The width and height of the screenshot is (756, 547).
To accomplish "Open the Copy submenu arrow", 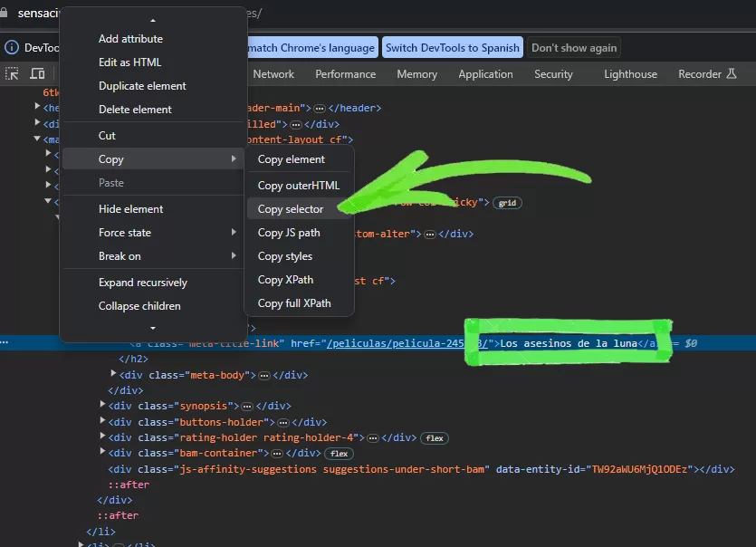I will (234, 158).
